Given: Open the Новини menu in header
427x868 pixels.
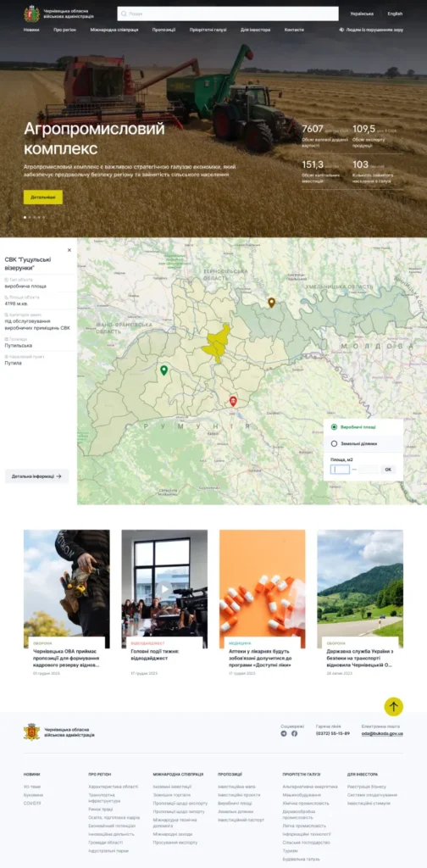Looking at the screenshot, I should [x=31, y=30].
